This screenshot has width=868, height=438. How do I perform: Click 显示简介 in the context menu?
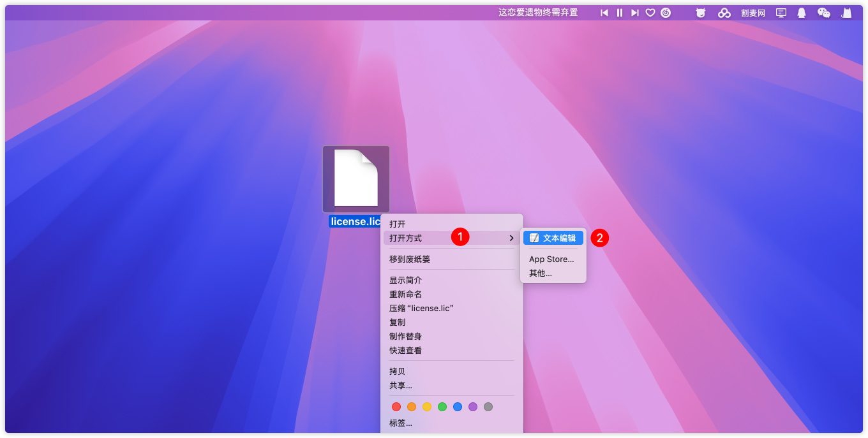(405, 280)
